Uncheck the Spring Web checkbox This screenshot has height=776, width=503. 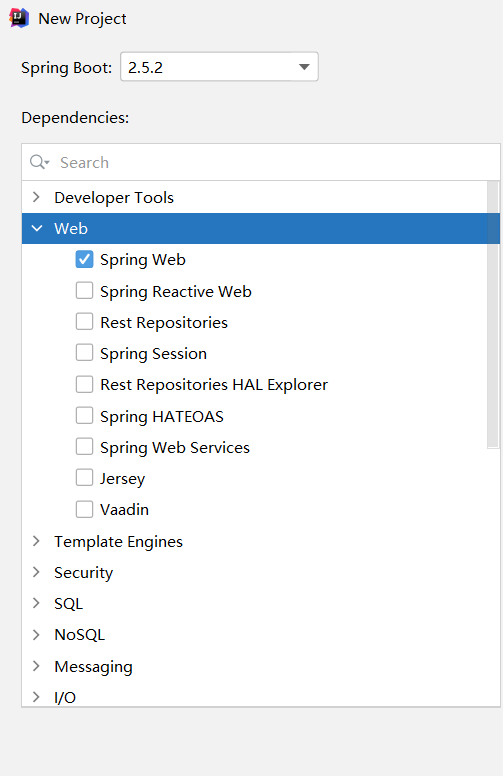[x=84, y=259]
